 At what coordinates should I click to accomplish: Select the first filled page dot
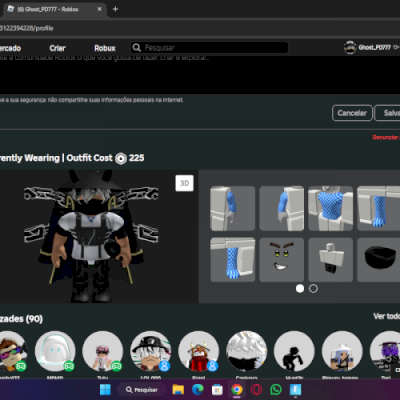300,289
